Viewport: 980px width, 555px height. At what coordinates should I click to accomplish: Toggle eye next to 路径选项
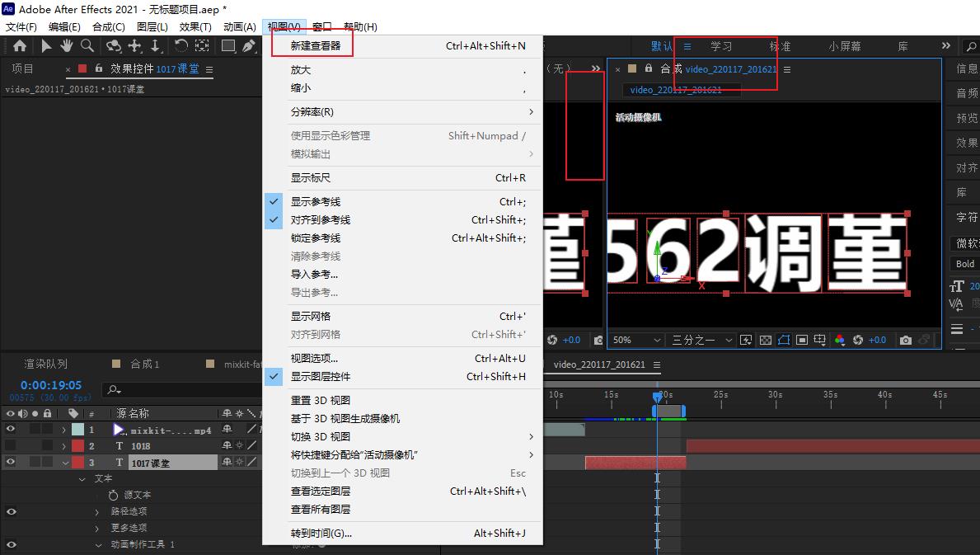coord(11,511)
